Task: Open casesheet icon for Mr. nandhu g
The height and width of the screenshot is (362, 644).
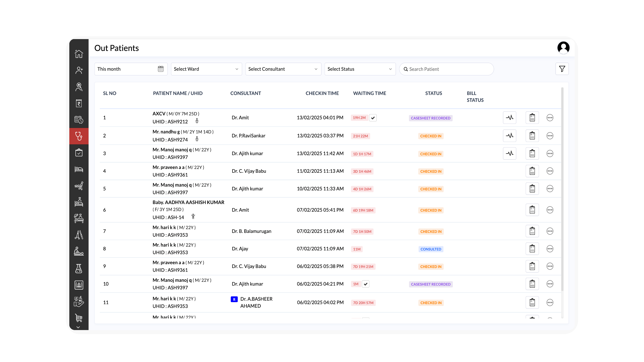Action: pyautogui.click(x=532, y=135)
